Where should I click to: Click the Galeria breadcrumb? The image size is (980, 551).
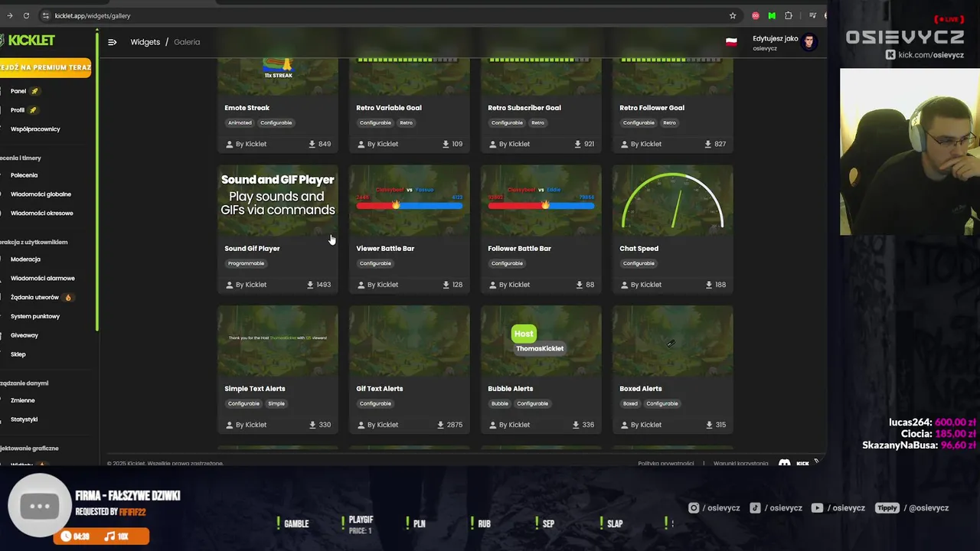point(187,42)
